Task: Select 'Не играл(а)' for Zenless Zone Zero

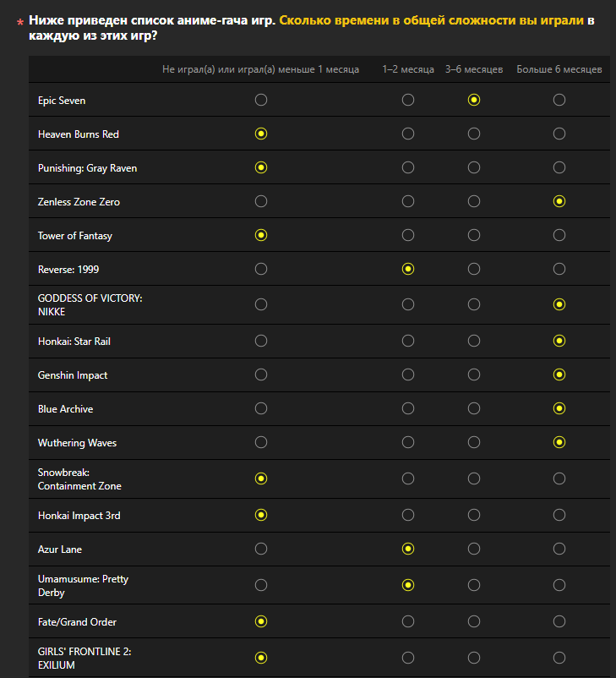Action: pyautogui.click(x=260, y=201)
